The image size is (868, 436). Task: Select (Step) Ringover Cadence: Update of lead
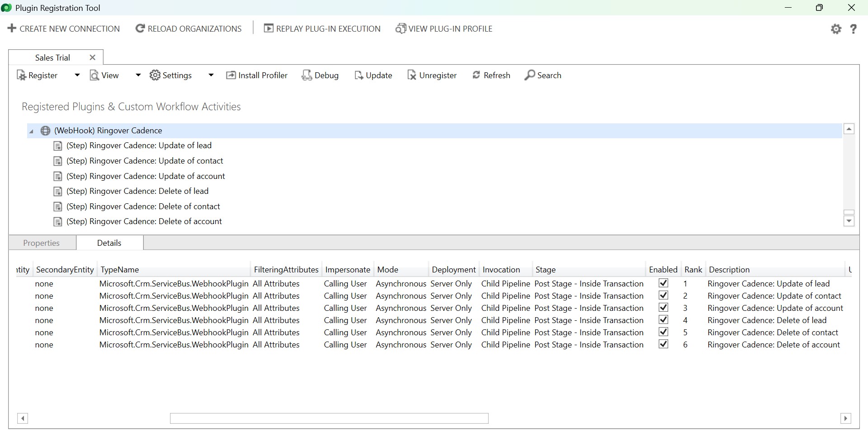(x=139, y=145)
